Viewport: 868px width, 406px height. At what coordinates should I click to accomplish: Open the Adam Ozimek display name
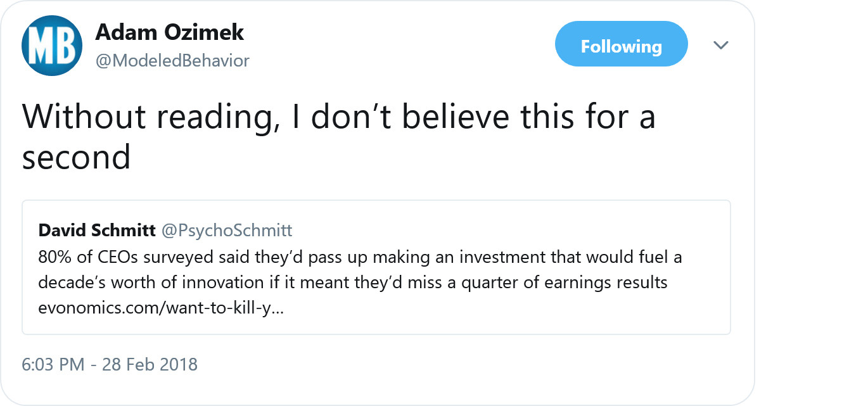tap(169, 32)
